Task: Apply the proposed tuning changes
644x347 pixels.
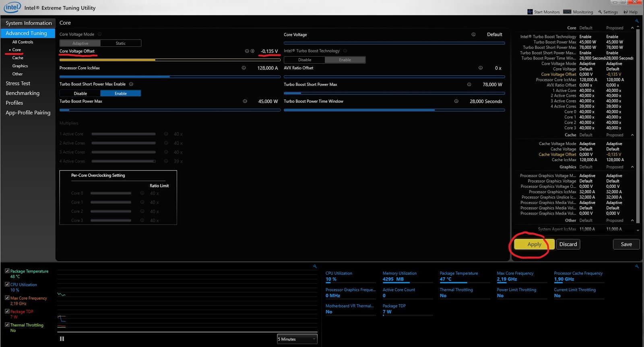Action: click(x=534, y=244)
